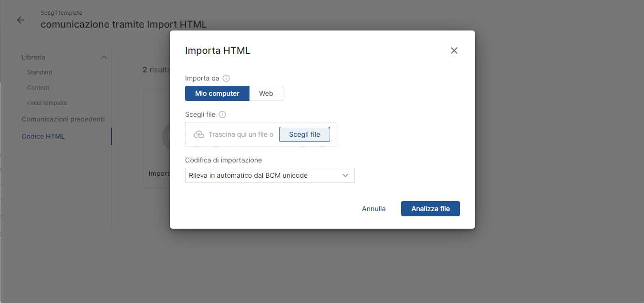Select Mio computer as import source
Screen dimensions: 644x303
tap(217, 93)
